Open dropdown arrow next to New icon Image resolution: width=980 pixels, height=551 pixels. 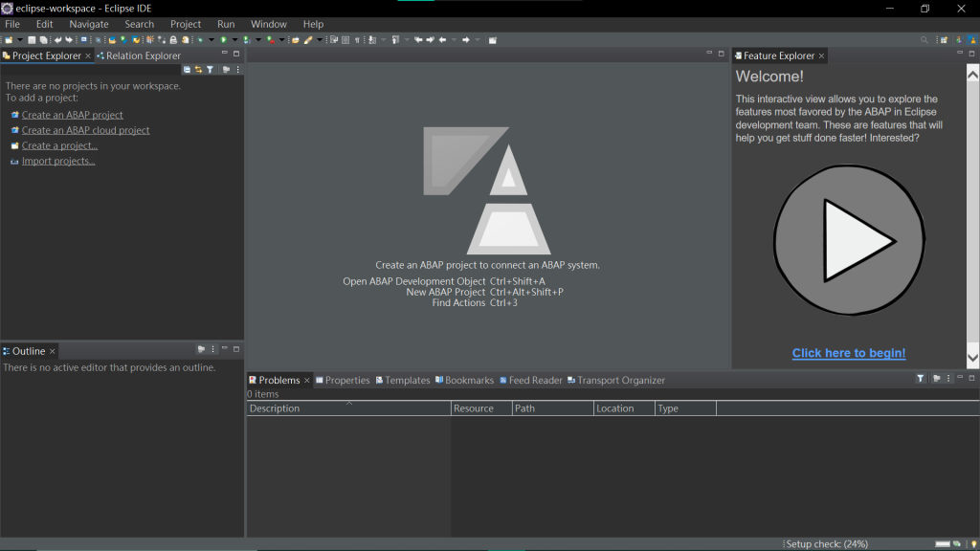20,40
